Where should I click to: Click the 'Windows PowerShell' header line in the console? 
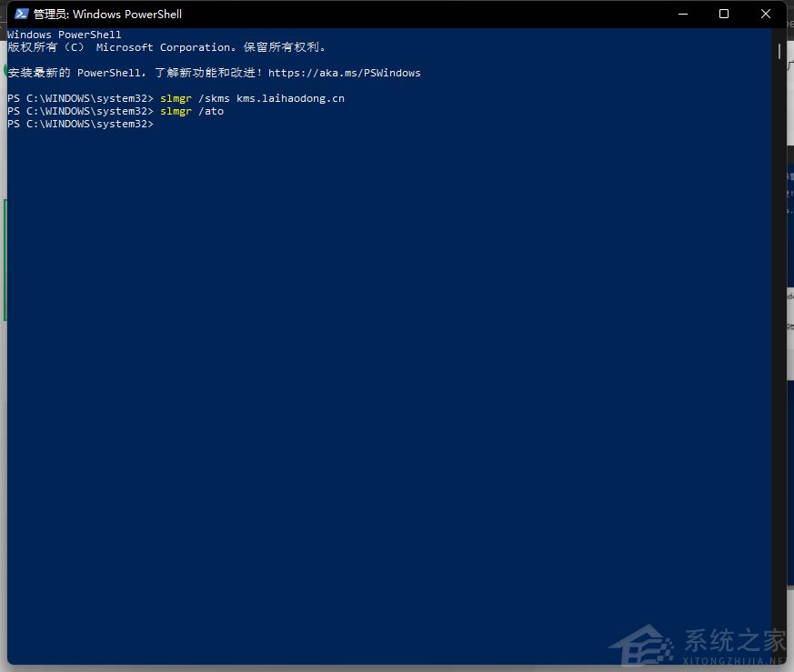(x=65, y=35)
